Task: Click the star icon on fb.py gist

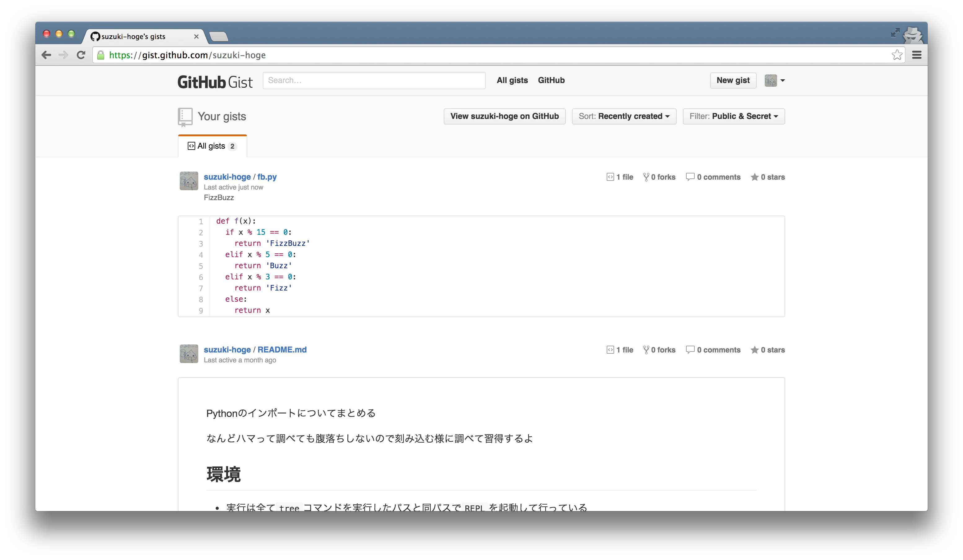Action: pos(755,177)
